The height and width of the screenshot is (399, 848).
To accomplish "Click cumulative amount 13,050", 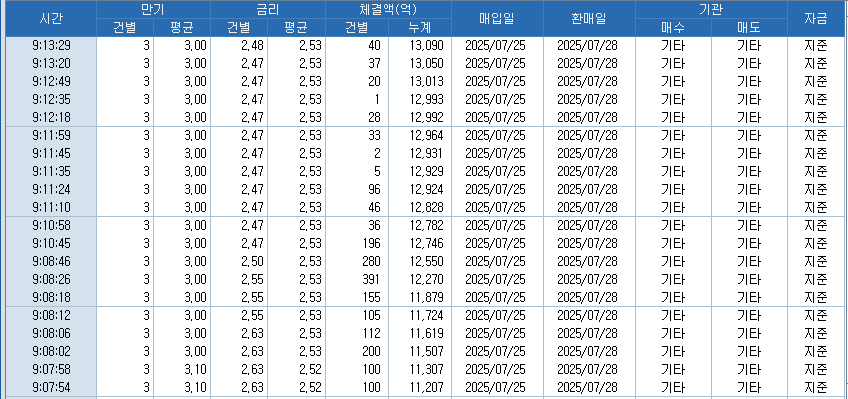I will tap(420, 64).
